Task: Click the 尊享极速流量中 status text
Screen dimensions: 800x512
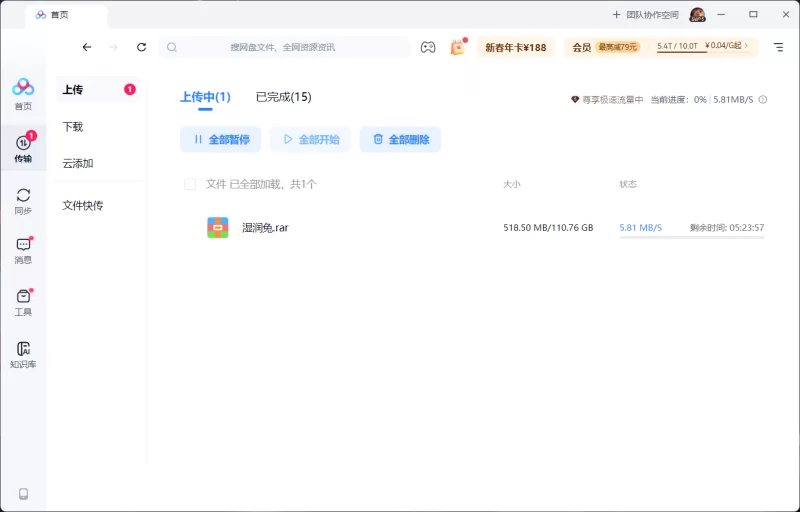Action: pyautogui.click(x=613, y=99)
